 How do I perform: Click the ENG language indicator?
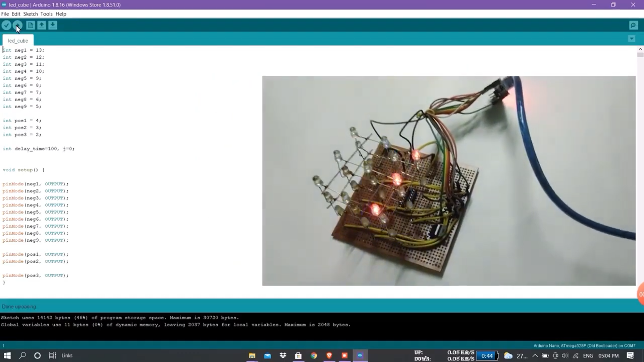point(588,356)
